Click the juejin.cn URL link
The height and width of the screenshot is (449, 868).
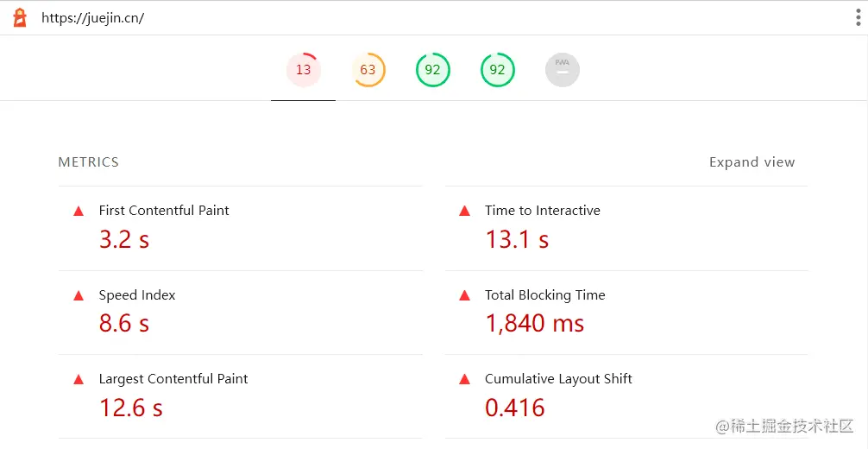[92, 18]
